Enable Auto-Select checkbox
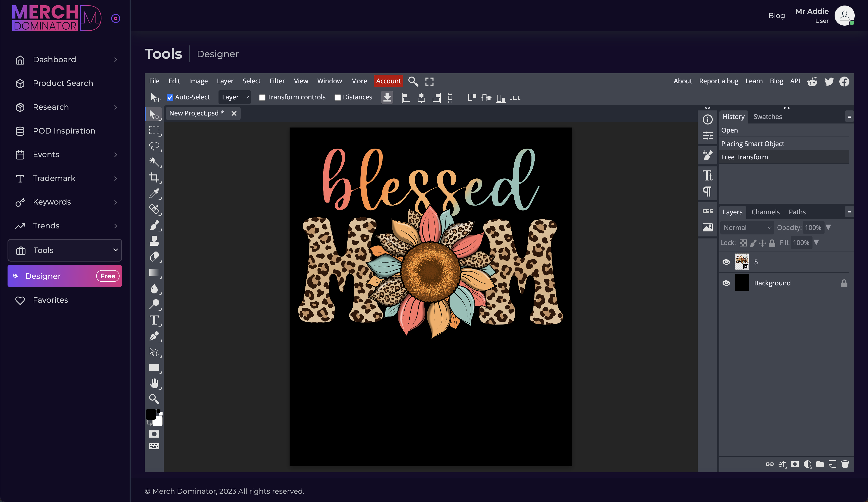This screenshot has width=868, height=502. [x=170, y=97]
